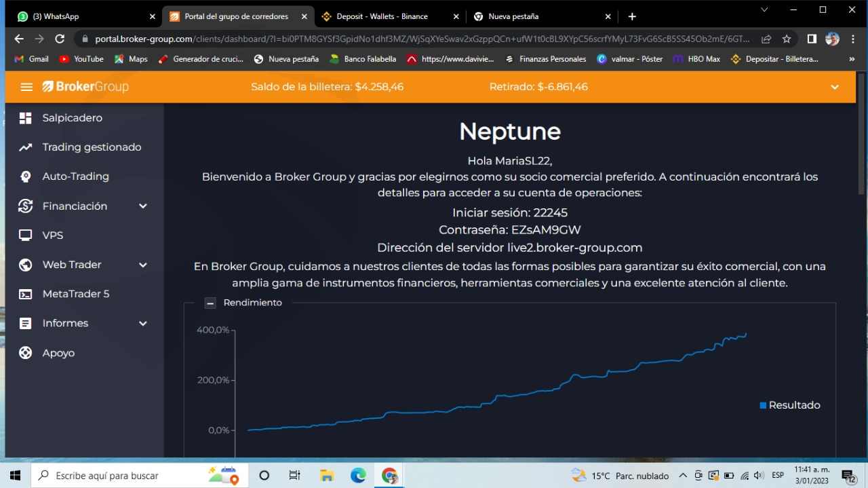The height and width of the screenshot is (488, 868).
Task: Open a new browser tab with plus
Action: (x=632, y=17)
